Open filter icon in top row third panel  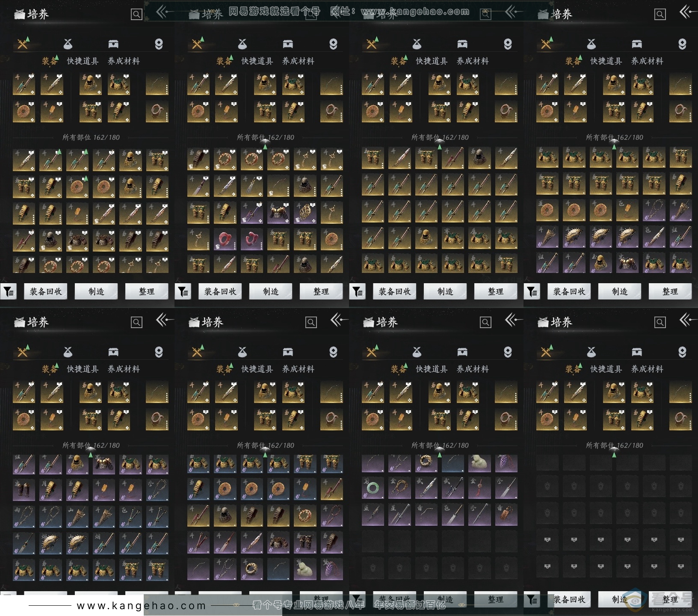(358, 292)
